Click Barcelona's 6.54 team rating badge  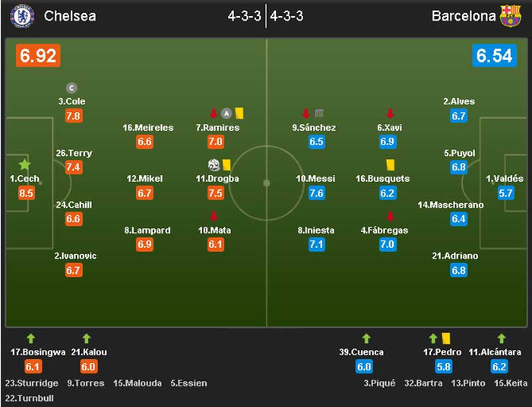coord(495,56)
